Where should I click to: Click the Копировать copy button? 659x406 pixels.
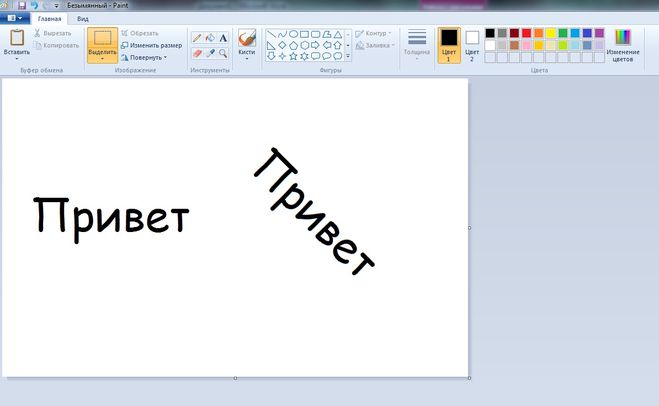click(x=56, y=45)
